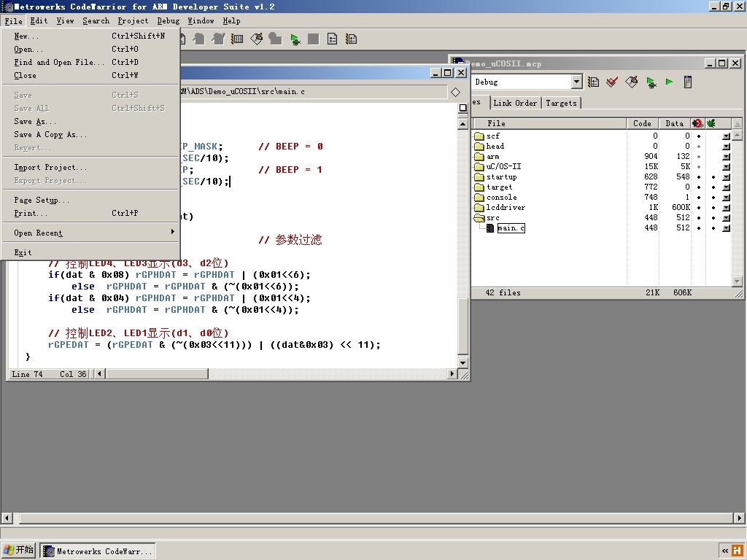747x560 pixels.
Task: Click the '42 files' status text
Action: (503, 293)
